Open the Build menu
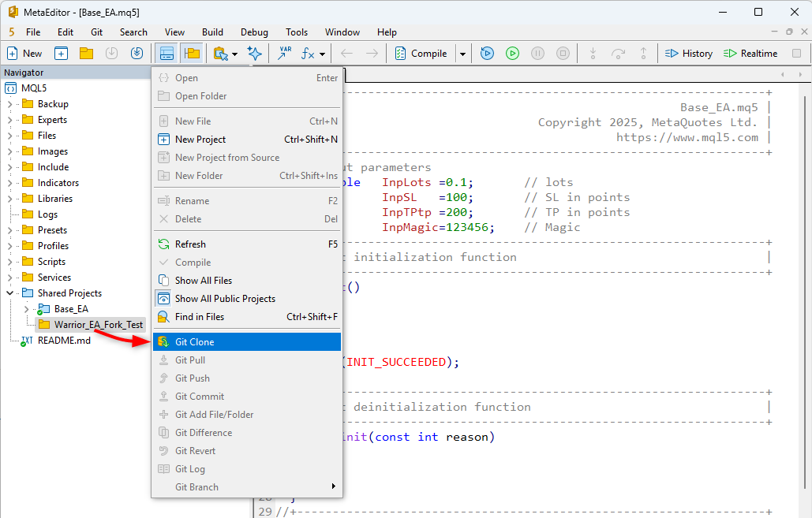812x518 pixels. [x=212, y=32]
